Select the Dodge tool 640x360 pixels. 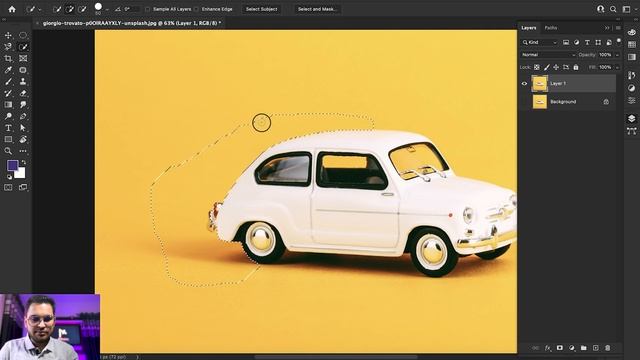point(8,116)
